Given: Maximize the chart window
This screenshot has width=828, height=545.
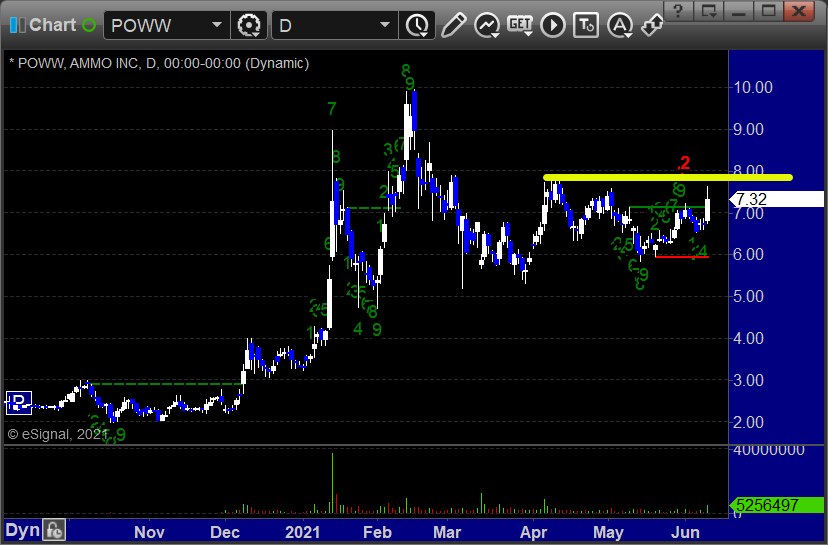Looking at the screenshot, I should point(769,11).
